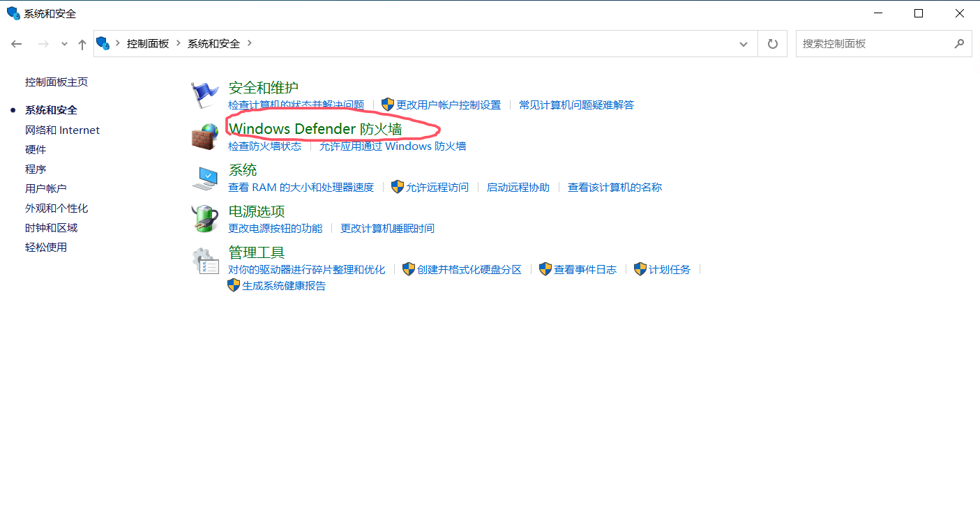The height and width of the screenshot is (516, 980).
Task: Refresh the control panel page
Action: (x=772, y=44)
